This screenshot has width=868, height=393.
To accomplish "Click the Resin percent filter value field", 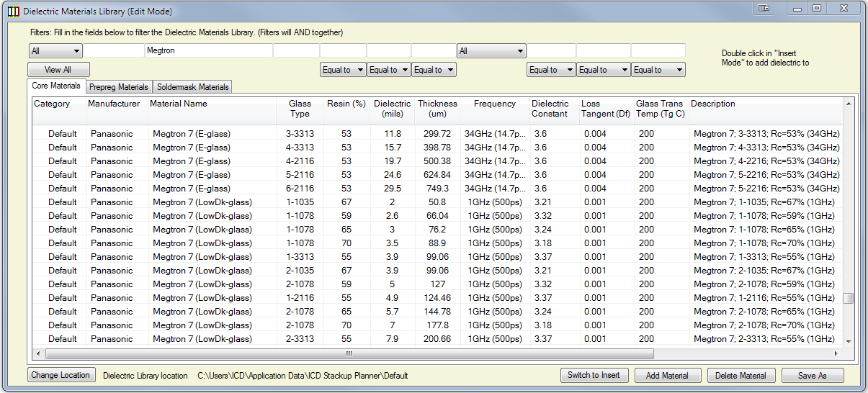I will (x=343, y=51).
